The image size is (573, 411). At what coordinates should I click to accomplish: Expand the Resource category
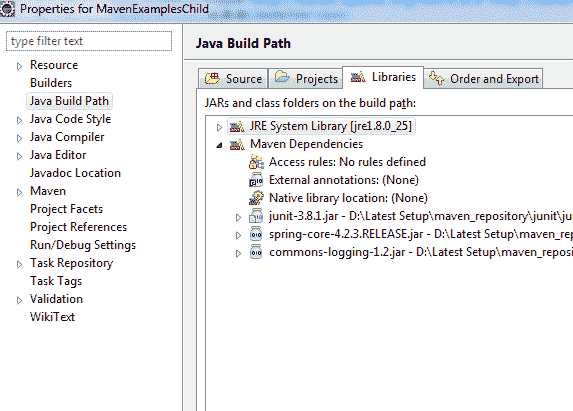[x=19, y=66]
